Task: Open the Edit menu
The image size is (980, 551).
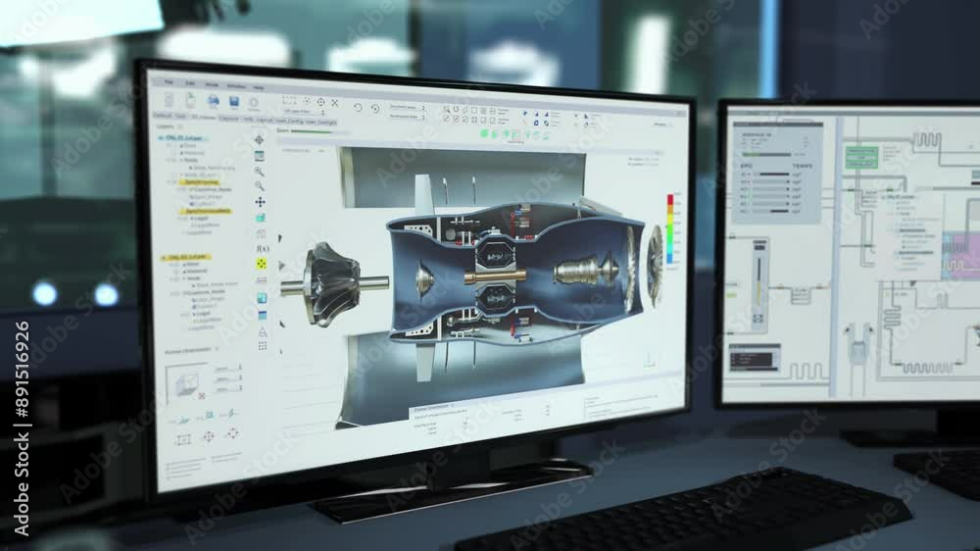Action: click(190, 83)
